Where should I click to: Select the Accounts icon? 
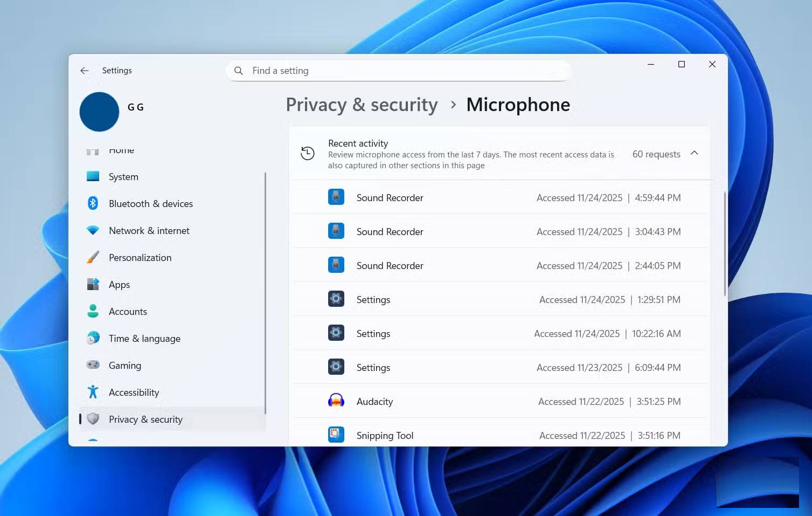click(93, 311)
